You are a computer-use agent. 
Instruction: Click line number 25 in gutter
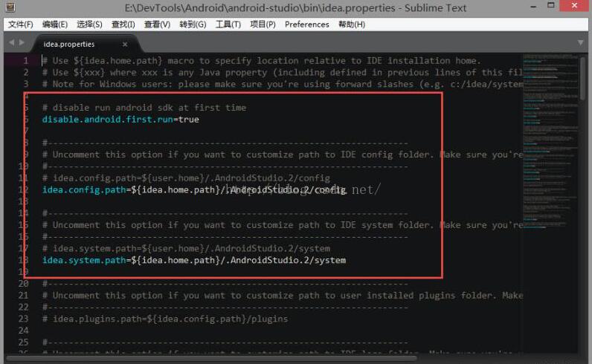tap(23, 342)
